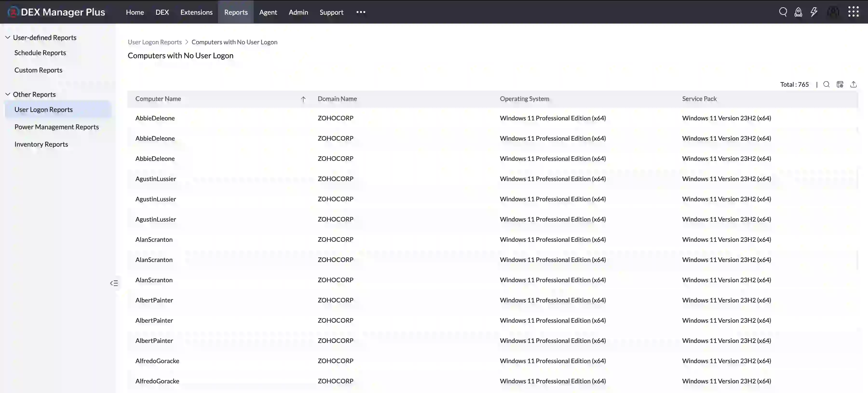Go to the Home tab

(135, 12)
